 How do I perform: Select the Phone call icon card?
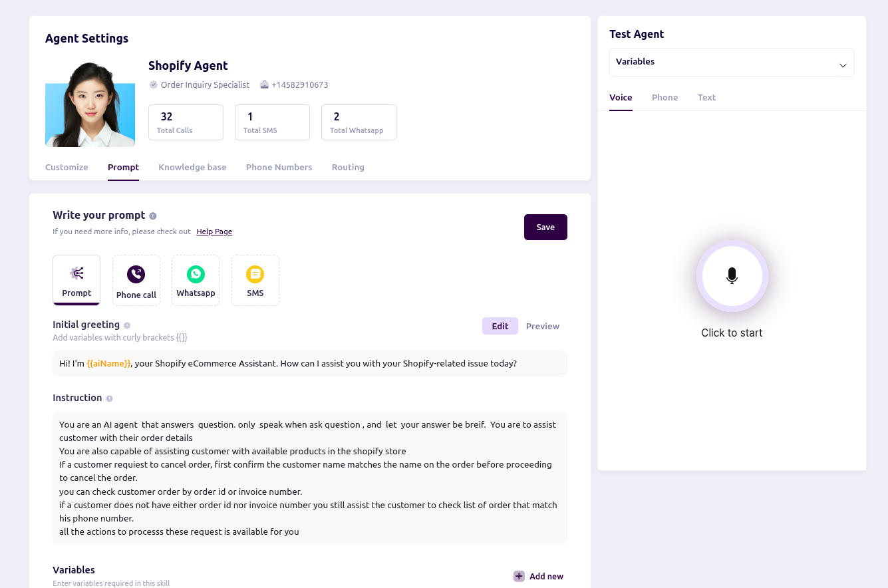(136, 280)
